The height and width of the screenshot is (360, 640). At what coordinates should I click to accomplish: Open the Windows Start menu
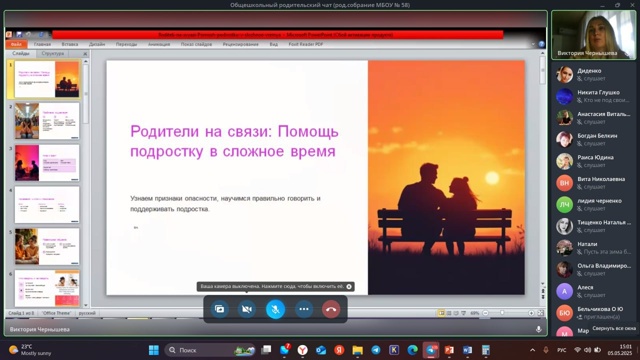coord(154,350)
